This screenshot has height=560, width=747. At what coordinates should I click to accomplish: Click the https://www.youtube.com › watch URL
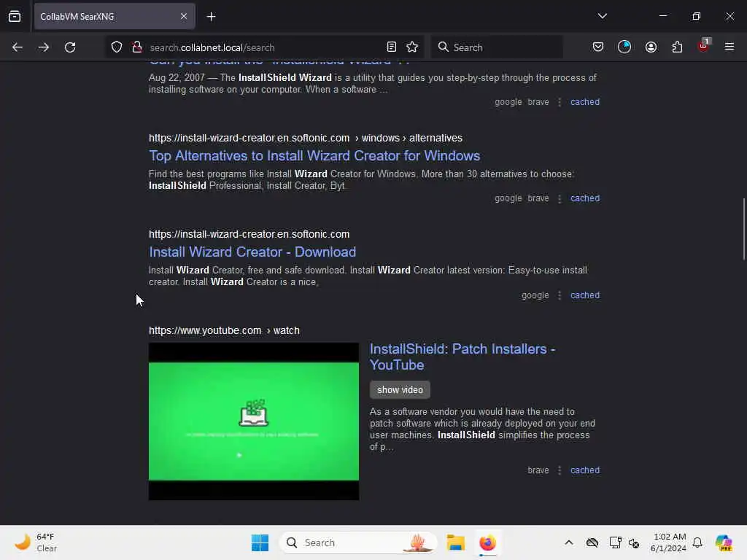pos(224,330)
